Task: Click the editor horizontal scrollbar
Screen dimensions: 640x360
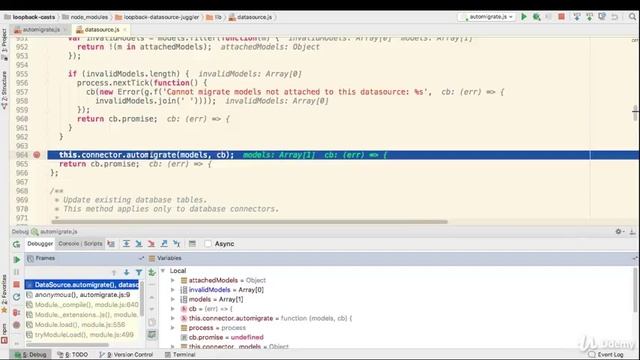Action: click(249, 222)
